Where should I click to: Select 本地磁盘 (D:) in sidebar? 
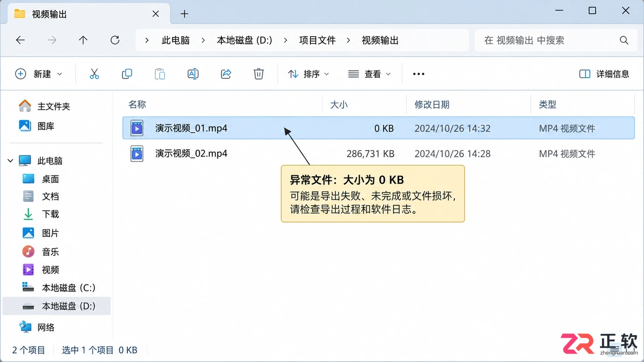[57, 306]
